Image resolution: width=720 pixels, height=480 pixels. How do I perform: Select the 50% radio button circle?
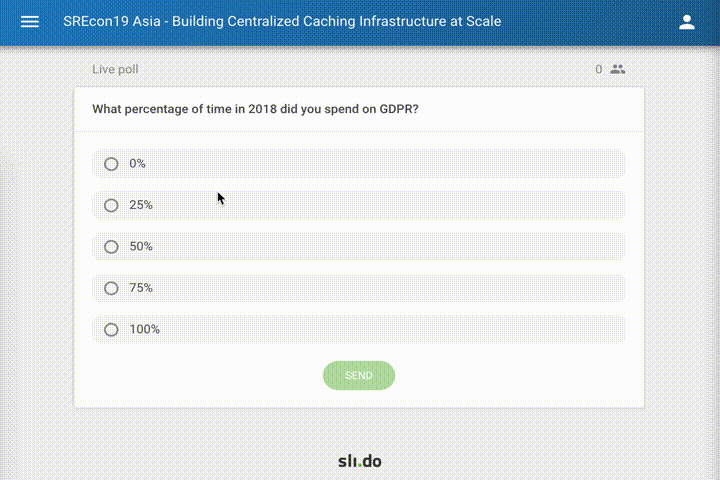click(111, 247)
